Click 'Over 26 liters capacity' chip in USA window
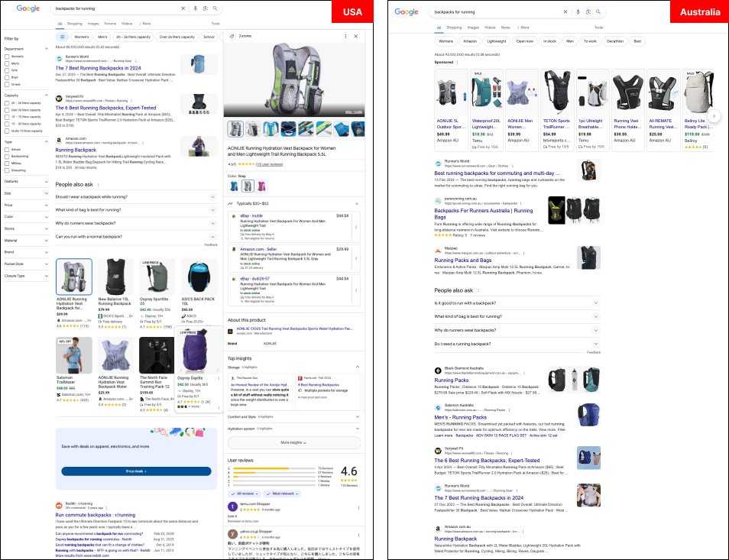The width and height of the screenshot is (729, 560). tap(177, 37)
